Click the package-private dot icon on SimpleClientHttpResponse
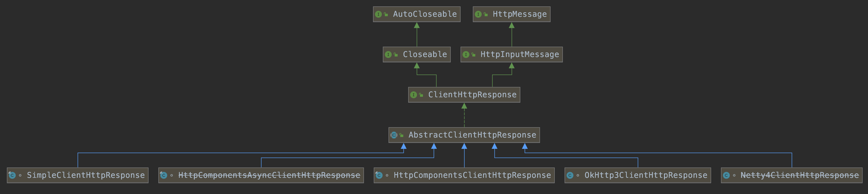This screenshot has width=868, height=194. coord(20,176)
